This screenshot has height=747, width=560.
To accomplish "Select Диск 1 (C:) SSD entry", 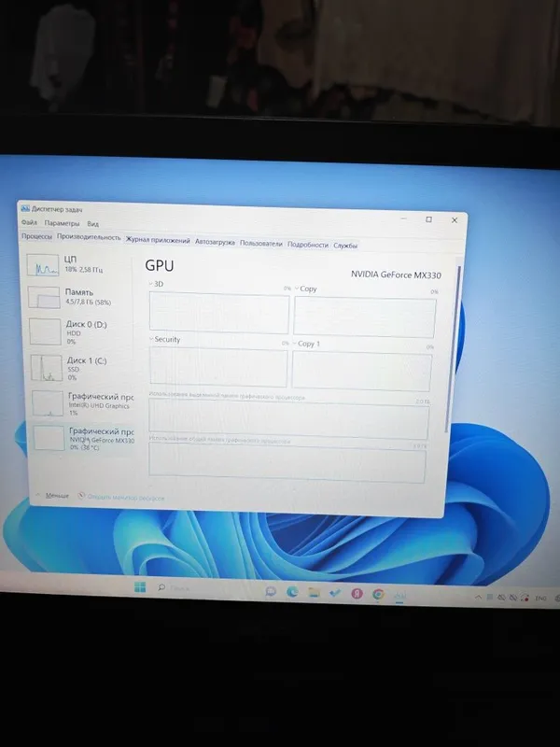I will click(x=82, y=368).
